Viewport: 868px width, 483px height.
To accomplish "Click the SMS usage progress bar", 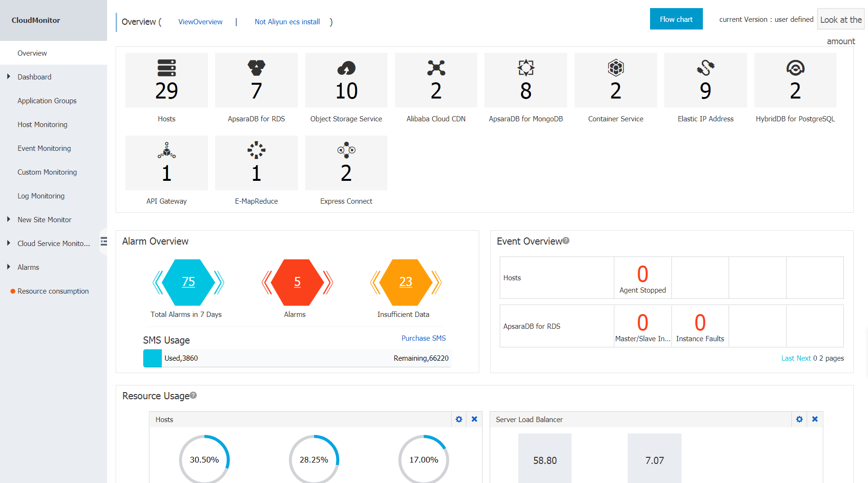I will (296, 358).
